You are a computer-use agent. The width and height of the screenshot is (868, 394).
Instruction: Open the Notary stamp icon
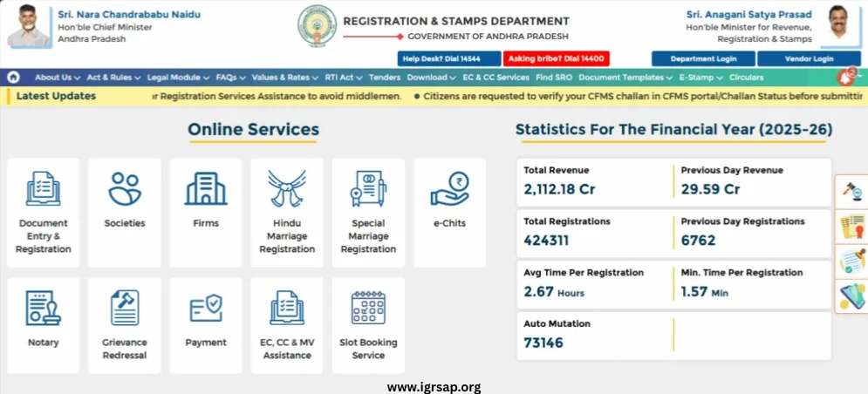[x=43, y=308]
